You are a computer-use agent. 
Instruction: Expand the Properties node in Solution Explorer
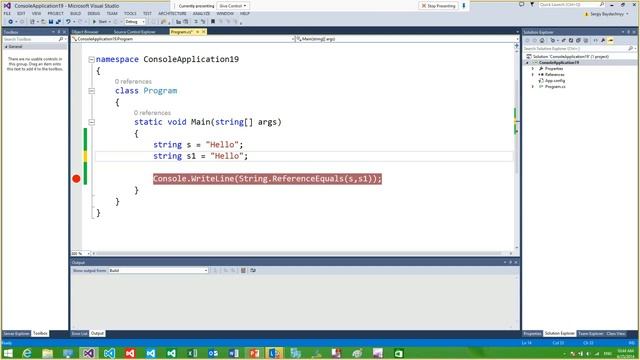click(533, 69)
